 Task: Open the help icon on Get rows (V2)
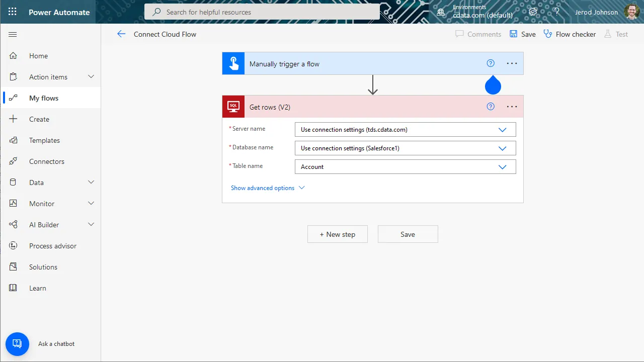(491, 106)
